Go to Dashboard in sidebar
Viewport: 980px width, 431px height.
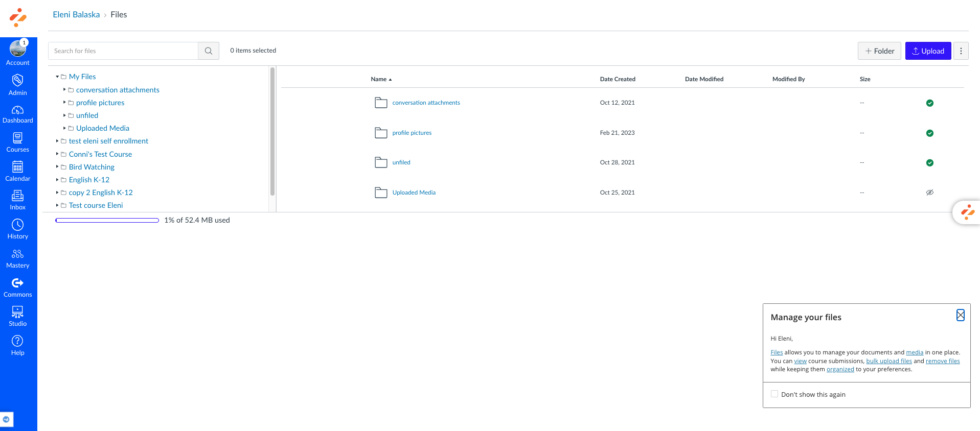tap(18, 114)
